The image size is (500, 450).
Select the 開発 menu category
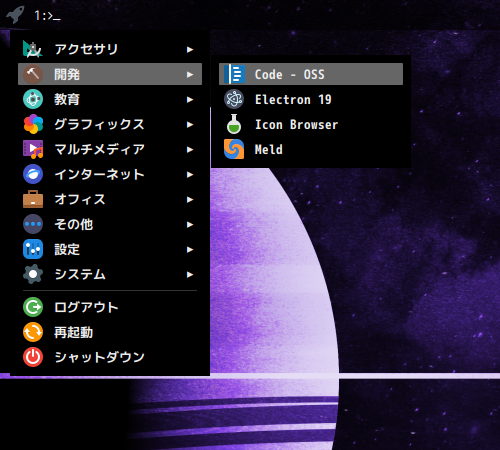point(110,74)
